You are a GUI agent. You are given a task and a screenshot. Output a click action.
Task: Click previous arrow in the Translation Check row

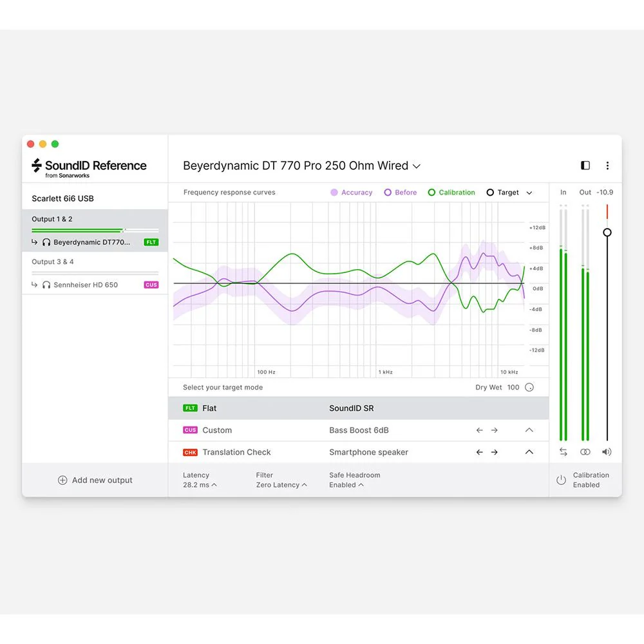click(x=479, y=452)
